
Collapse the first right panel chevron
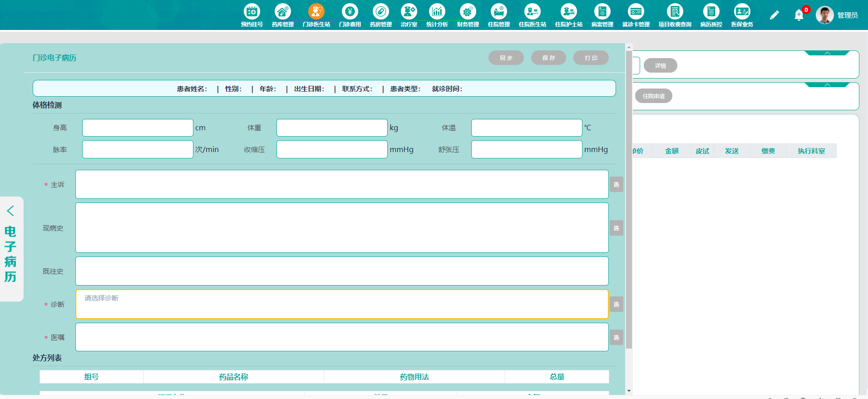pos(827,53)
